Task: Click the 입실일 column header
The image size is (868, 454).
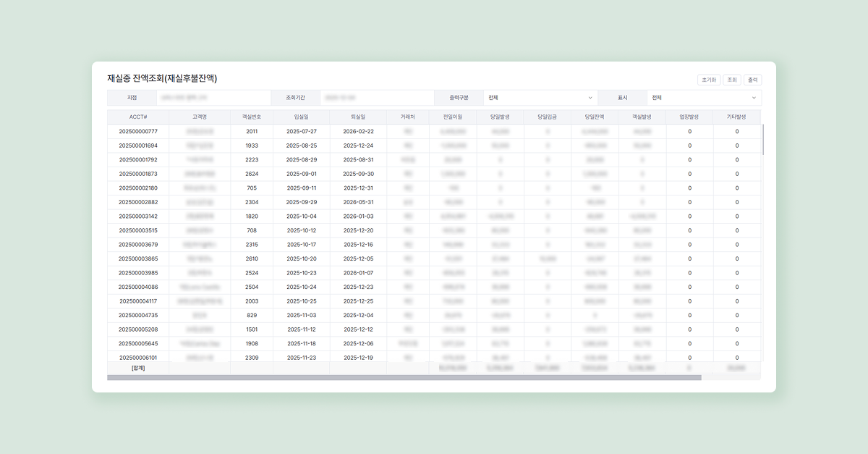Action: [x=302, y=117]
